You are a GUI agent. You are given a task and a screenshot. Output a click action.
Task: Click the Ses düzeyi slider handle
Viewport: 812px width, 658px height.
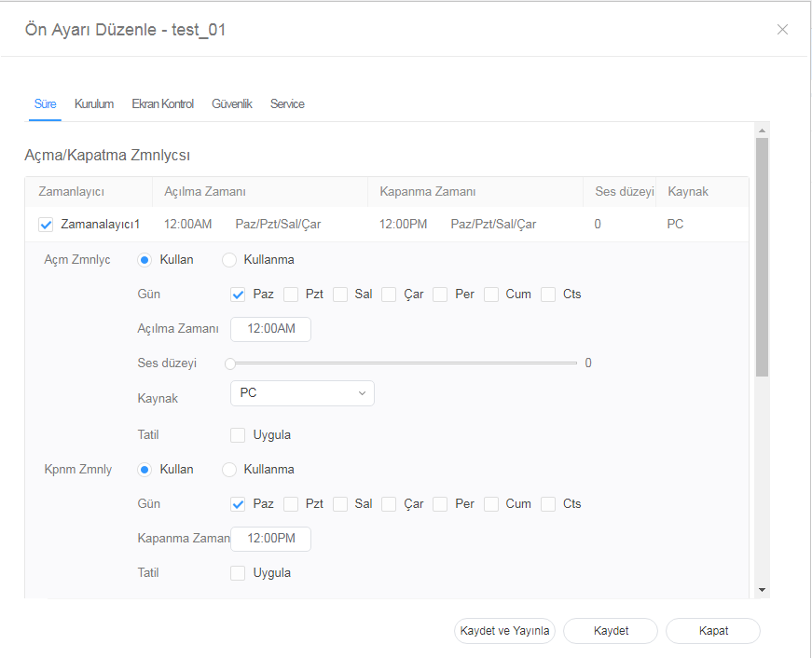230,363
